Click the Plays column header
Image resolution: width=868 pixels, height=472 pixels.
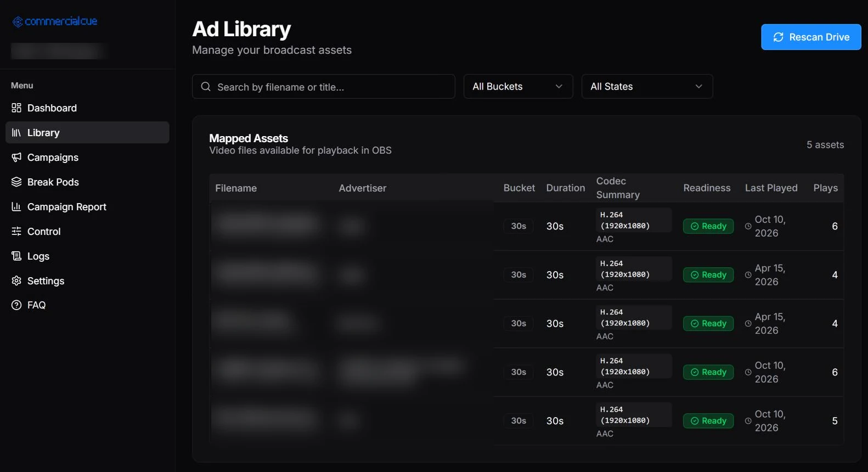[x=826, y=188]
